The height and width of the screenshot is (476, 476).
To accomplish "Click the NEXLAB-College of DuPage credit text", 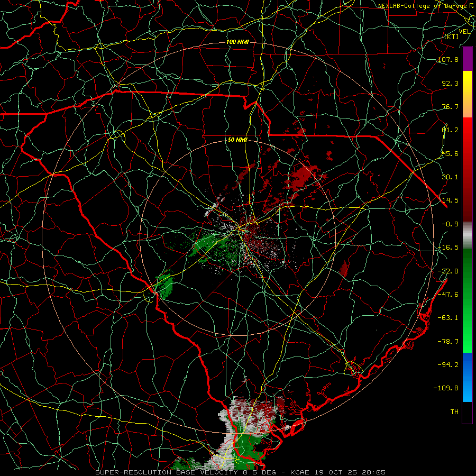I will pyautogui.click(x=424, y=6).
